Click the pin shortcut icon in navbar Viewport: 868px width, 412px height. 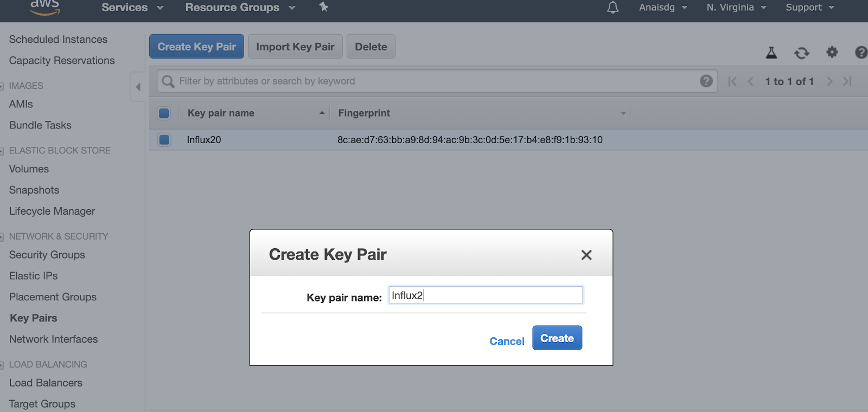click(x=323, y=8)
